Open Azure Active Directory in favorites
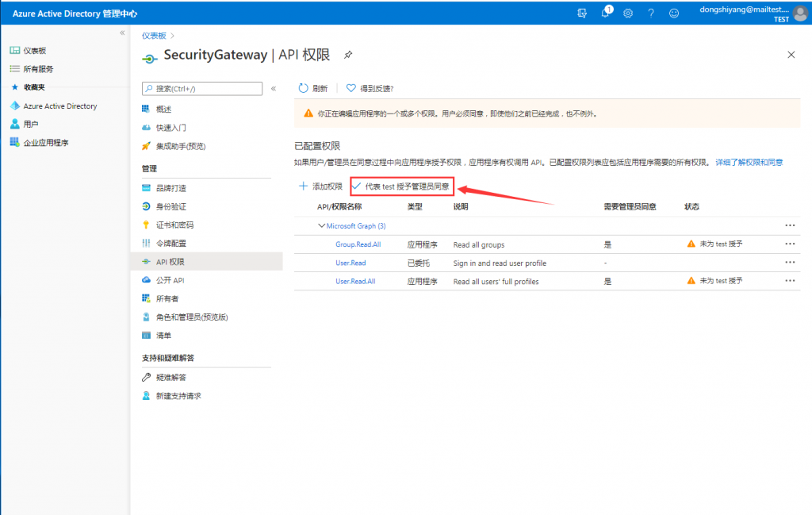The height and width of the screenshot is (515, 812). click(59, 106)
